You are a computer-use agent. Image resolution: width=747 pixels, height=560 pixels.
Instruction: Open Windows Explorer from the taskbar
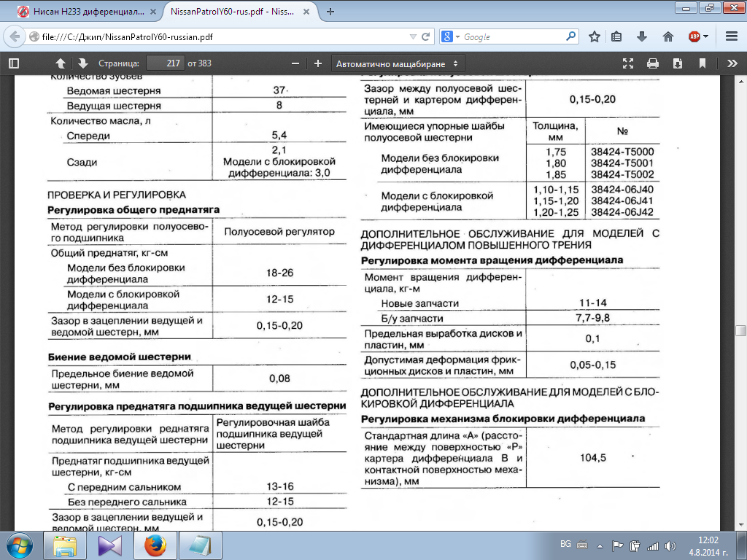pyautogui.click(x=65, y=545)
